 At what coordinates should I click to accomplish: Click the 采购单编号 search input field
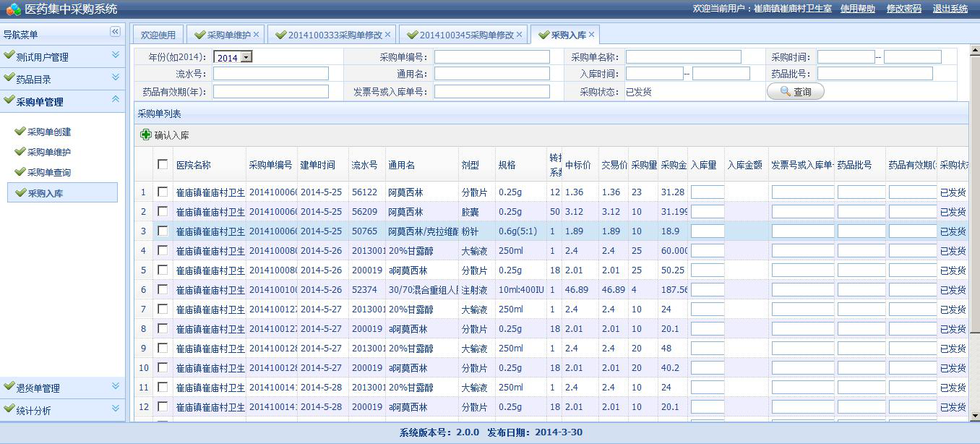(x=491, y=56)
